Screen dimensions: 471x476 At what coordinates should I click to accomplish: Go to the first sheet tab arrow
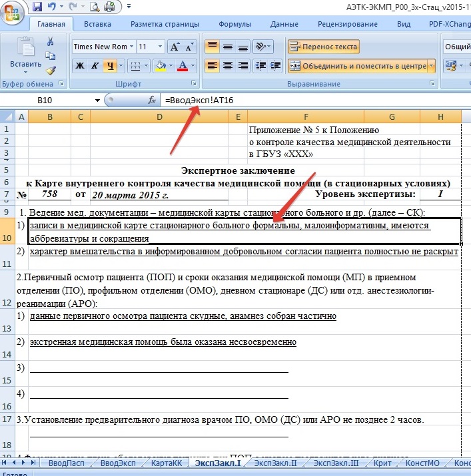[x=4, y=463]
